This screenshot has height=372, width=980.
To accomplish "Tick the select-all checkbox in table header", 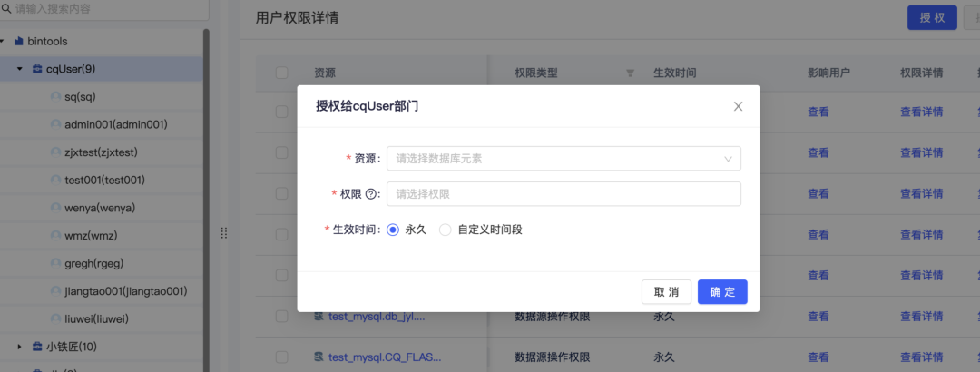I will tap(282, 73).
